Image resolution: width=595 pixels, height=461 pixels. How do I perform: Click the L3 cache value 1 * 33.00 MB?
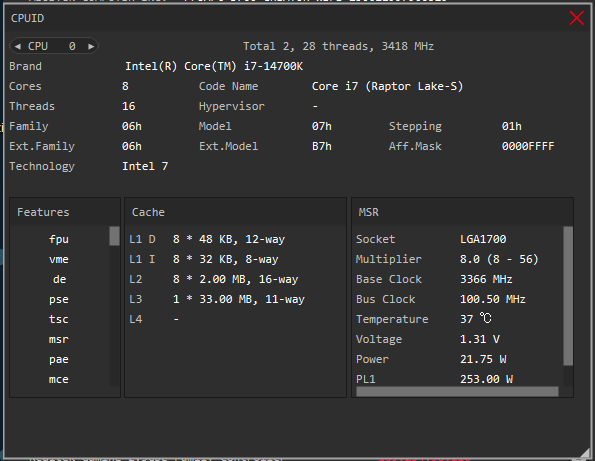pyautogui.click(x=239, y=299)
